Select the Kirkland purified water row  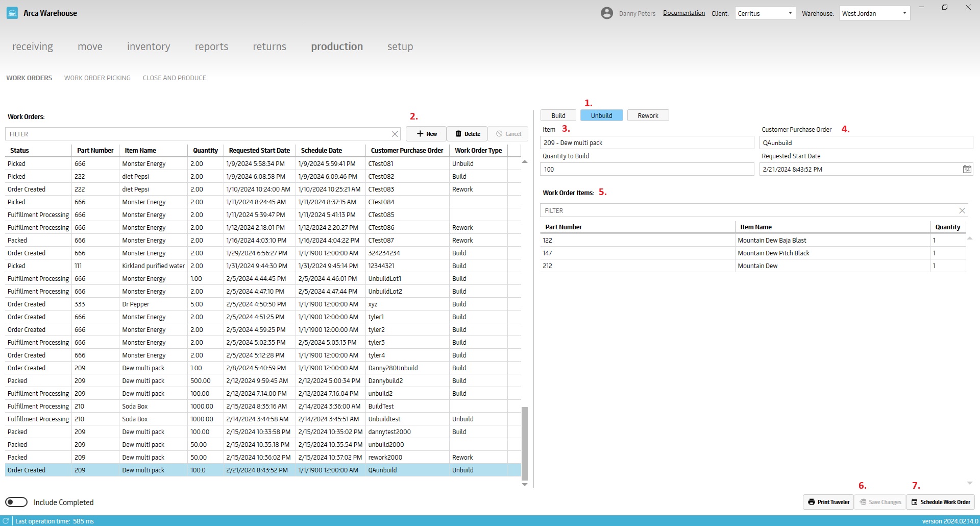tap(263, 266)
